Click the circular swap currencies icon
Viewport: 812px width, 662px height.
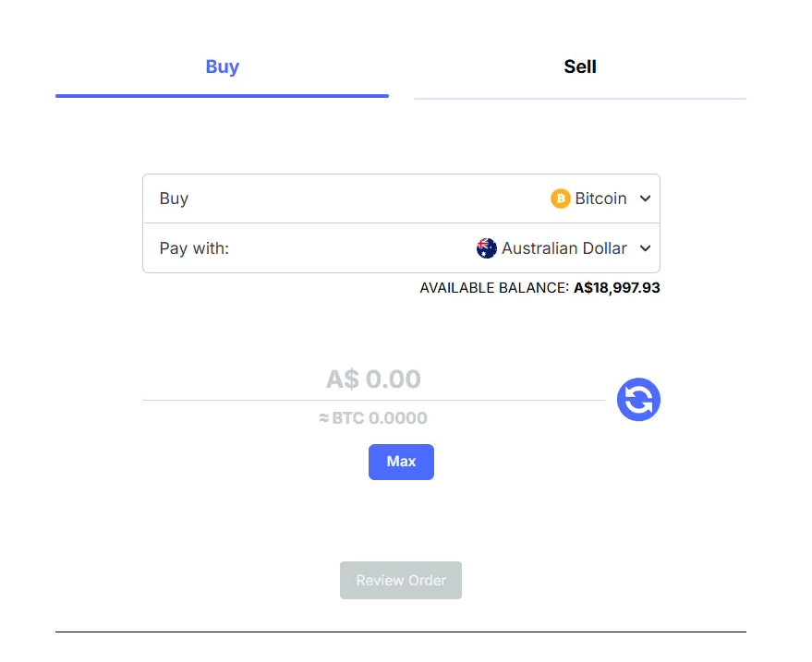(638, 399)
